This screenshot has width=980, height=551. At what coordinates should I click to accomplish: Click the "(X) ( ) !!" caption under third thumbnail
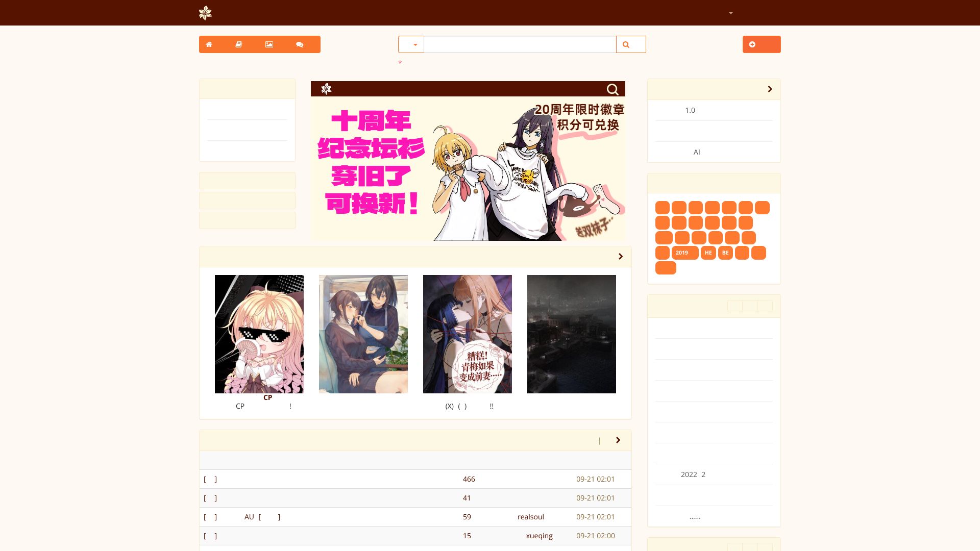tap(469, 406)
